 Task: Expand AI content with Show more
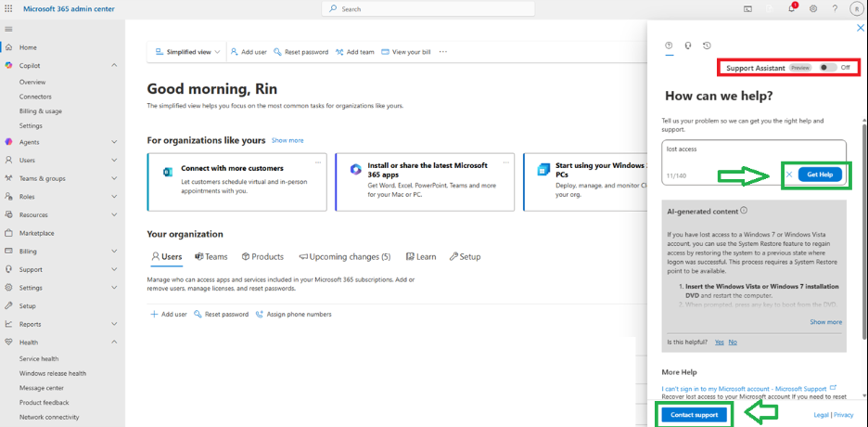click(x=826, y=322)
